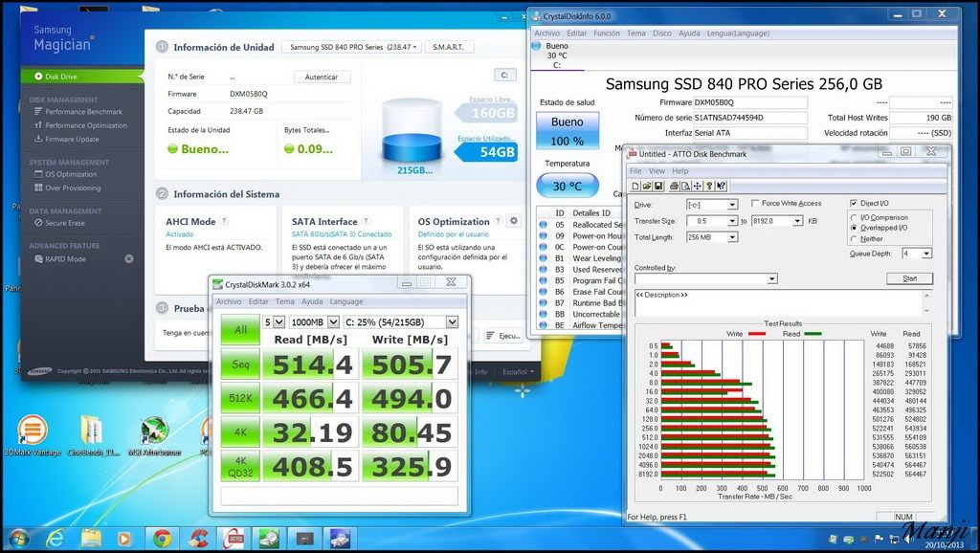Open the 3DMark Vantage desktop shortcut

point(32,435)
